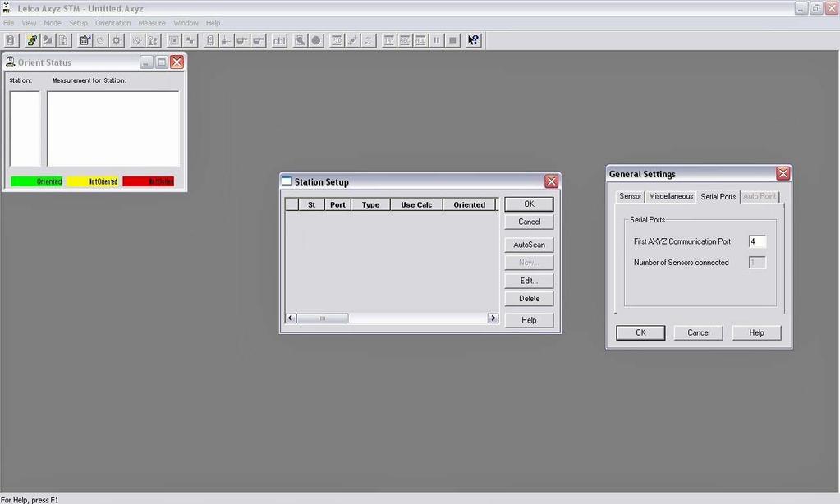The image size is (840, 504).
Task: Minimize the Orient Status window
Action: pos(146,62)
